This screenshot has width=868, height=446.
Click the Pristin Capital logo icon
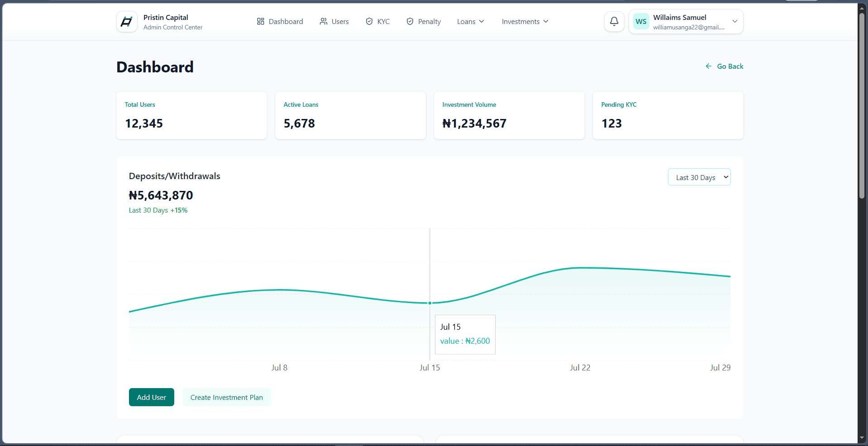[127, 22]
